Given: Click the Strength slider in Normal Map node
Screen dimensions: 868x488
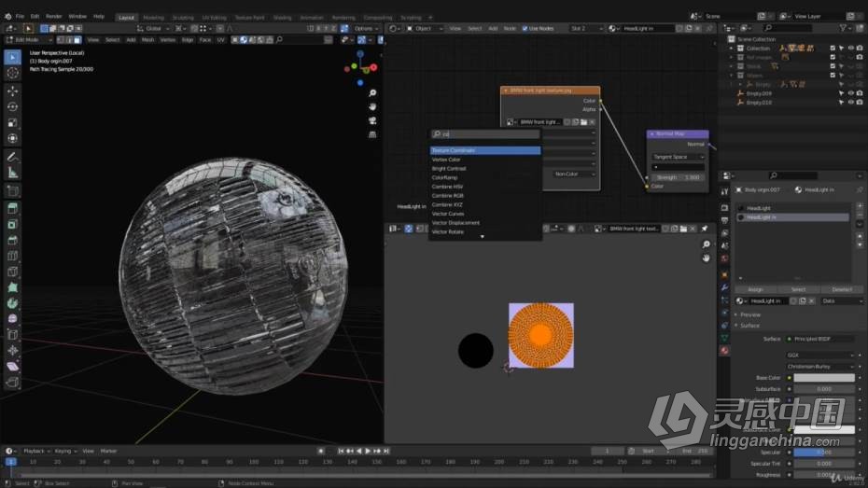Looking at the screenshot, I should tap(679, 177).
